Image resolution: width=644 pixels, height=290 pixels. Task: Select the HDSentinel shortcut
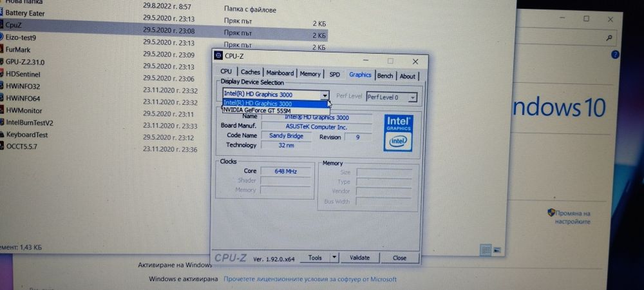click(23, 74)
